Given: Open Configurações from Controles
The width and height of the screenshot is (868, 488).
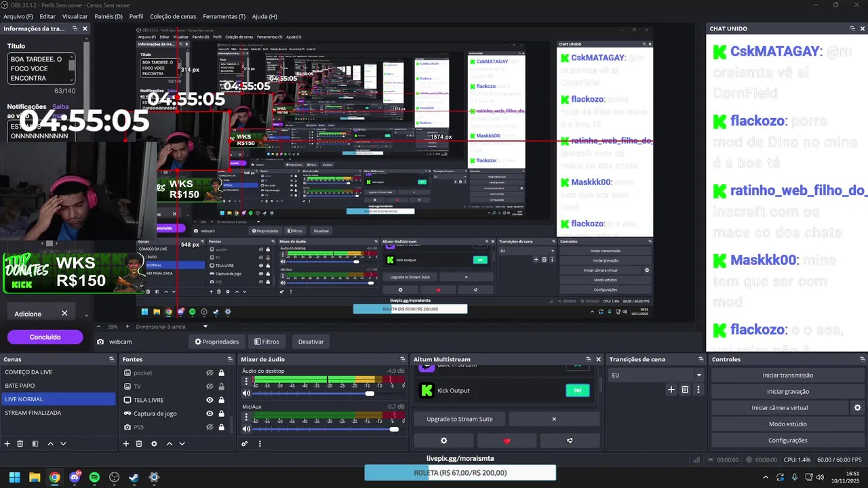Looking at the screenshot, I should coord(788,440).
